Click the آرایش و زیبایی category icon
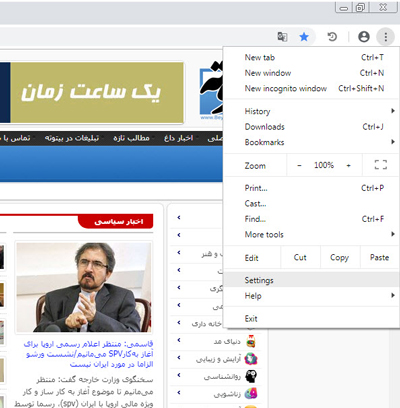Viewport: 400px width, 408px height. [x=251, y=359]
